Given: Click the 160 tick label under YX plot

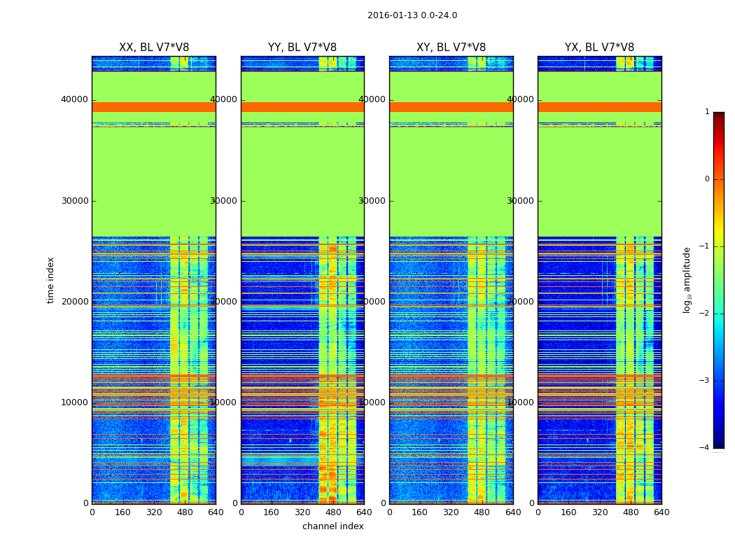Looking at the screenshot, I should 568,512.
